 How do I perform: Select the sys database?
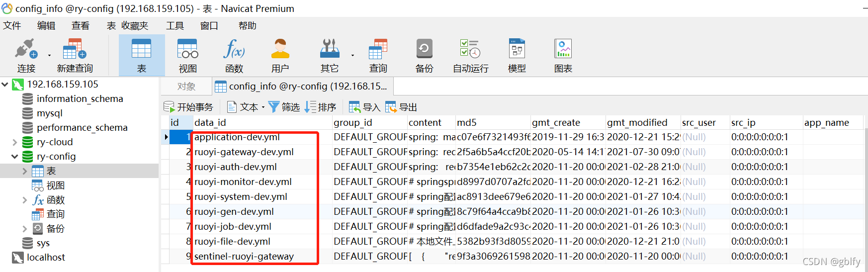point(43,243)
